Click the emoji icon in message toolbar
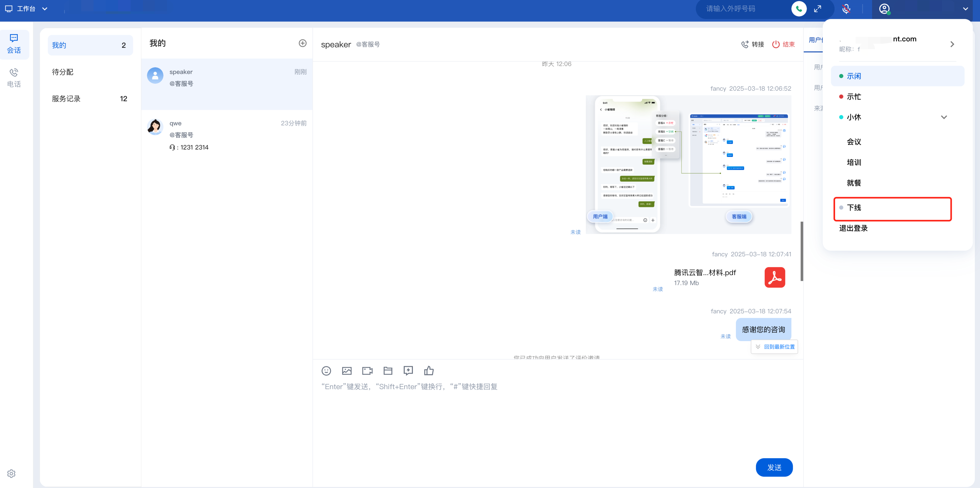Viewport: 980px width, 488px height. (326, 370)
